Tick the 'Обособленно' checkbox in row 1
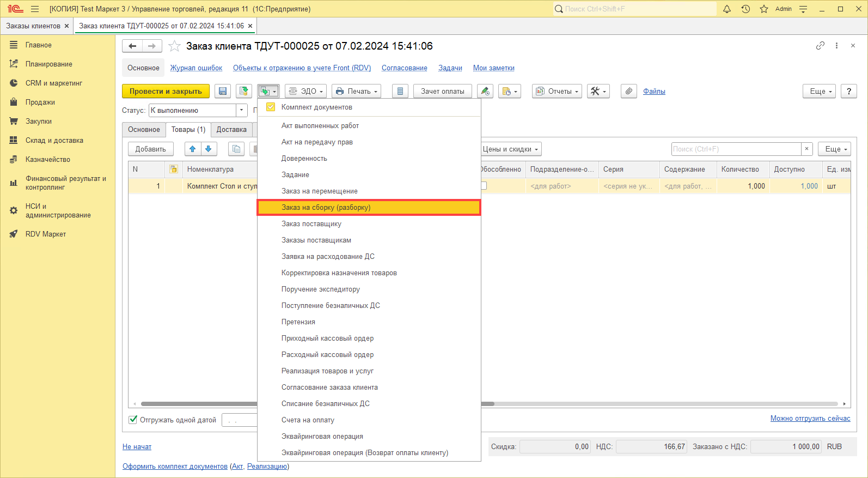Image resolution: width=868 pixels, height=478 pixels. [483, 186]
